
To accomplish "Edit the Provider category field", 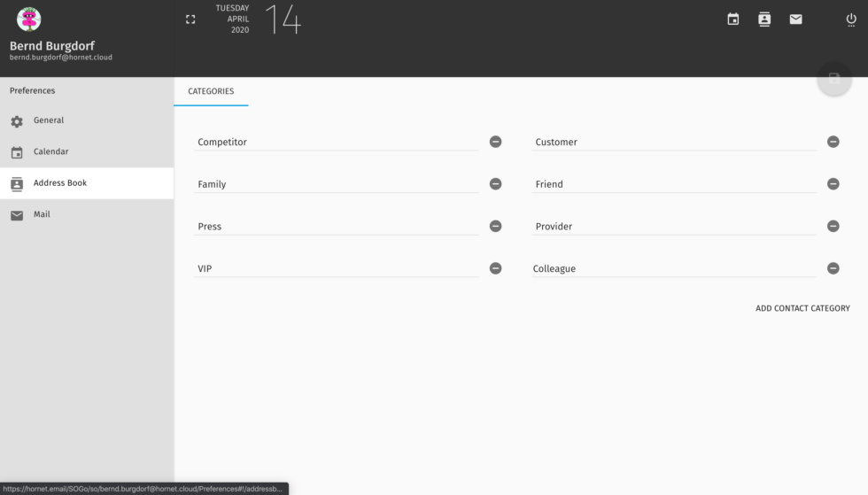I will tap(674, 226).
